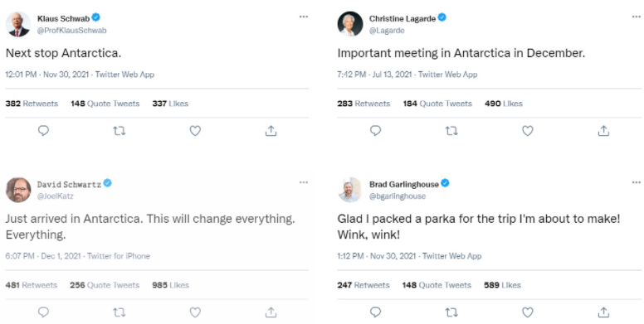The height and width of the screenshot is (324, 644).
Task: Share Christine Lagarde's tweet
Action: pos(603,131)
